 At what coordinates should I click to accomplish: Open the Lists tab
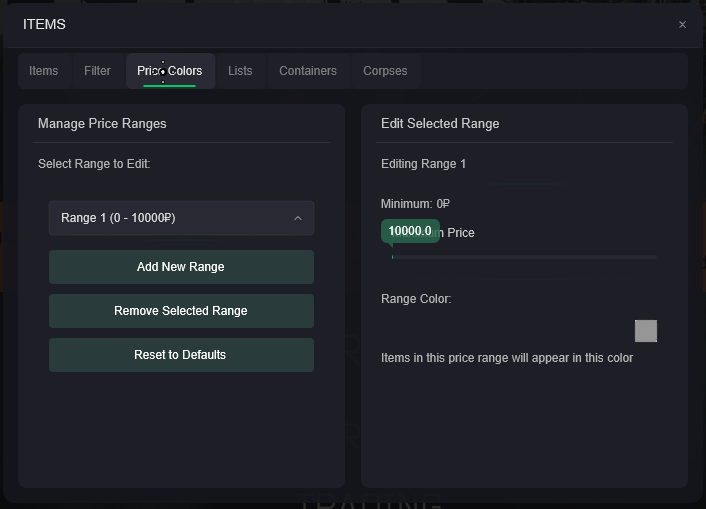point(240,71)
